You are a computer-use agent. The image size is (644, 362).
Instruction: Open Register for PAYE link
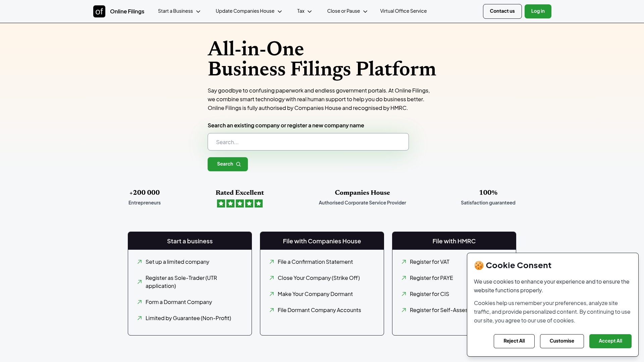[431, 278]
